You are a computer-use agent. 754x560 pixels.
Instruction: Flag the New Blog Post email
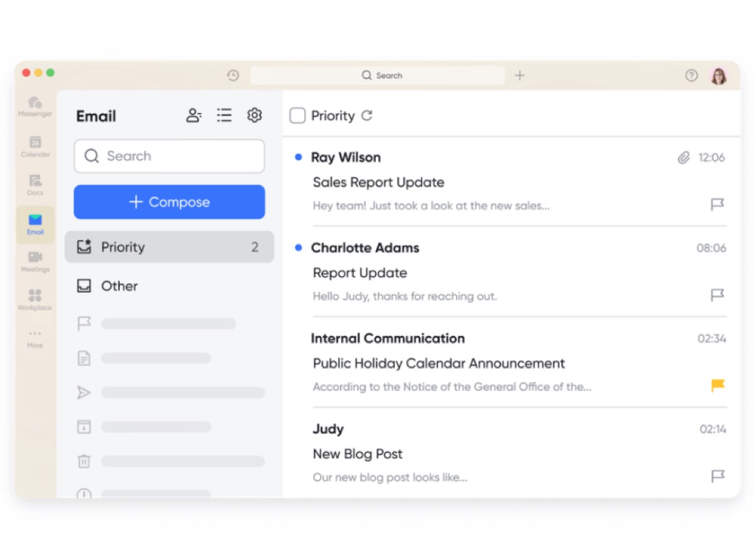(717, 476)
